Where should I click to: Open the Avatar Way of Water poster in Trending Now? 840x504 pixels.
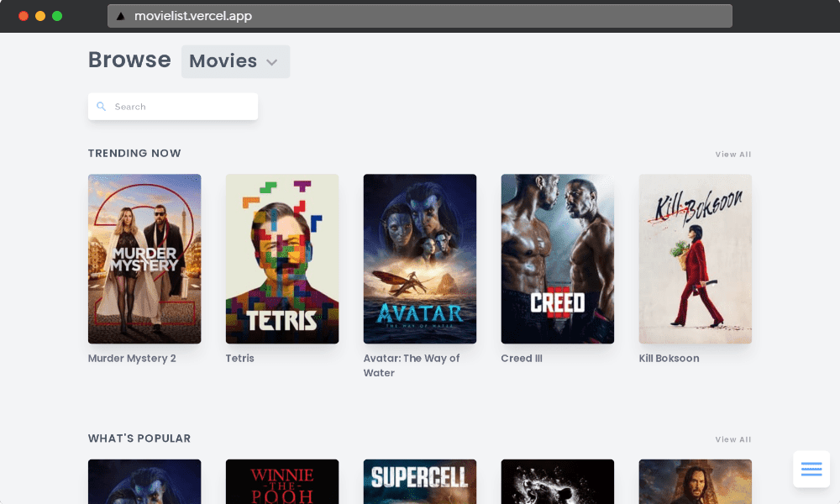pyautogui.click(x=420, y=259)
